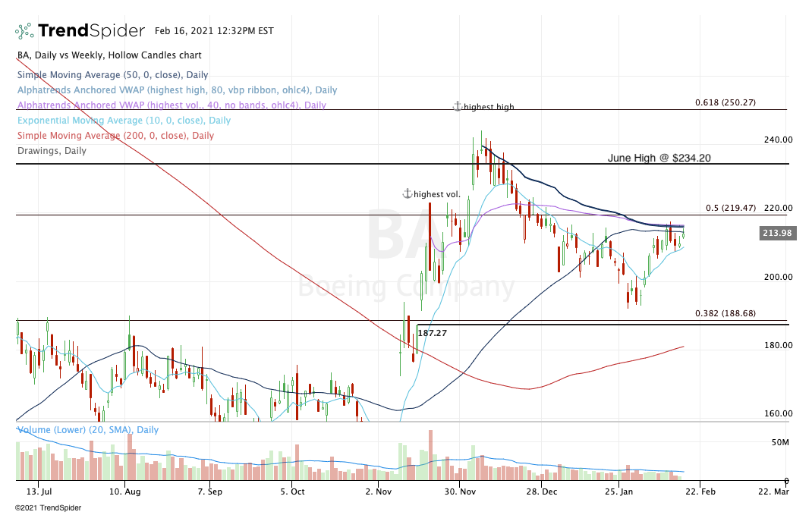Click the 0.618 (250.27) Fibonacci label
This screenshot has width=812, height=515.
pyautogui.click(x=725, y=102)
